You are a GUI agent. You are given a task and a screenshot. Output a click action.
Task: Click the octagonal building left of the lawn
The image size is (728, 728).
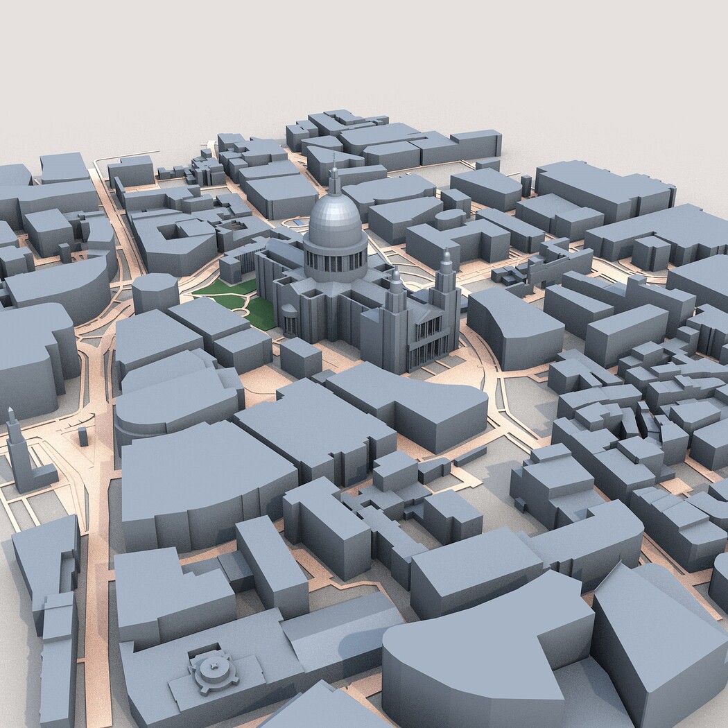coord(155,293)
